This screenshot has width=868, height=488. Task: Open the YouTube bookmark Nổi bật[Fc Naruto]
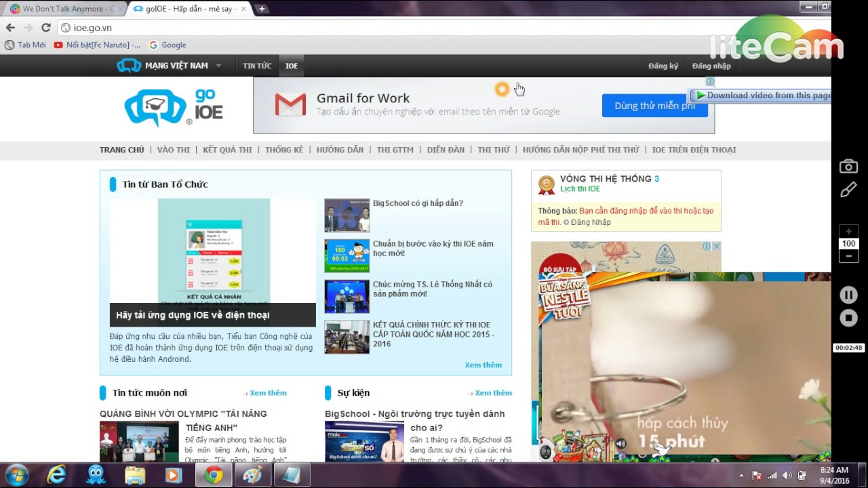point(97,45)
